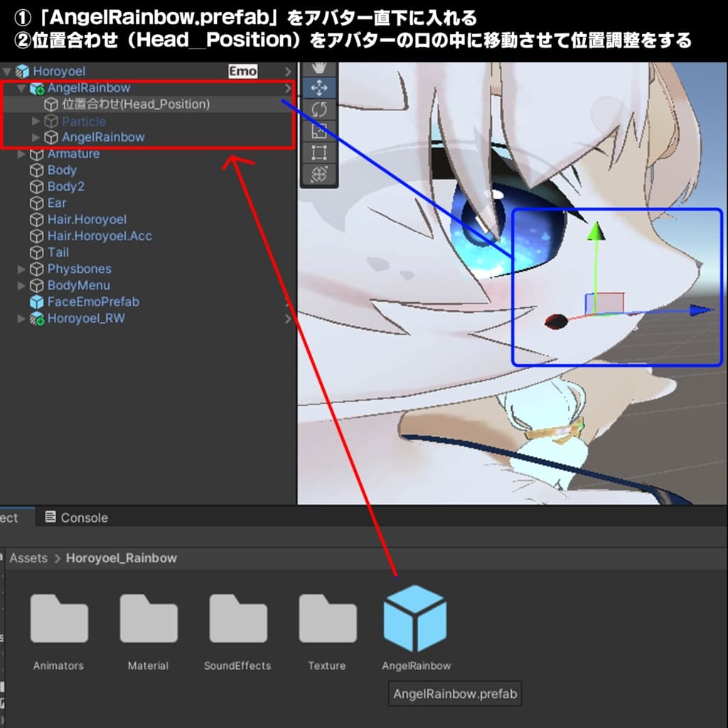728x728 pixels.
Task: Select the Scale tool
Action: tap(319, 132)
